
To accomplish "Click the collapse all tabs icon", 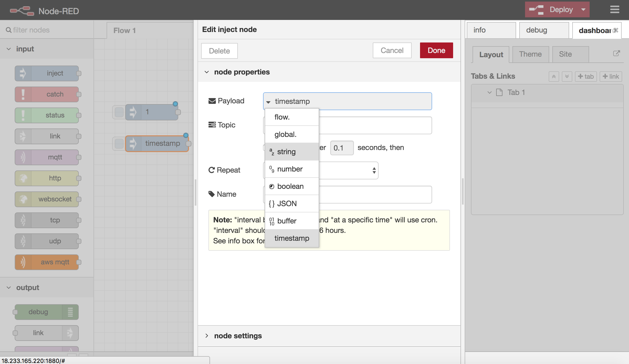I will click(554, 77).
